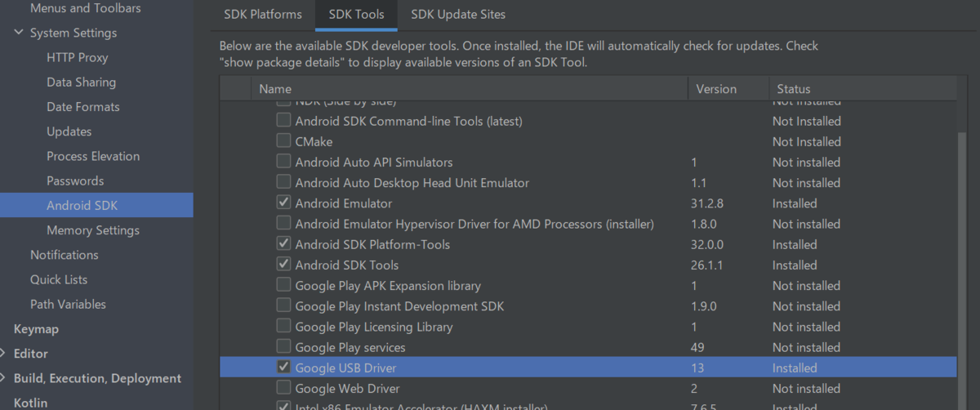
Task: Select Quick Lists in sidebar
Action: click(x=59, y=279)
